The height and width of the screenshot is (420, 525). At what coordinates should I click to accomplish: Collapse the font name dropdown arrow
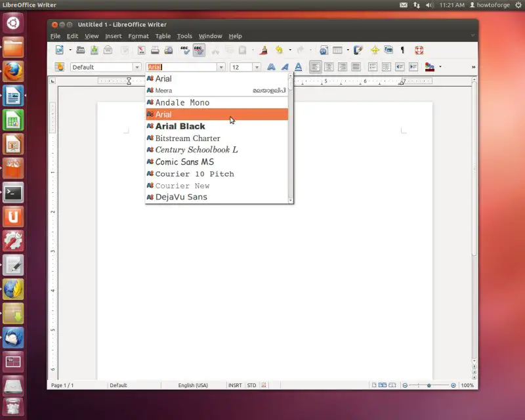click(221, 68)
